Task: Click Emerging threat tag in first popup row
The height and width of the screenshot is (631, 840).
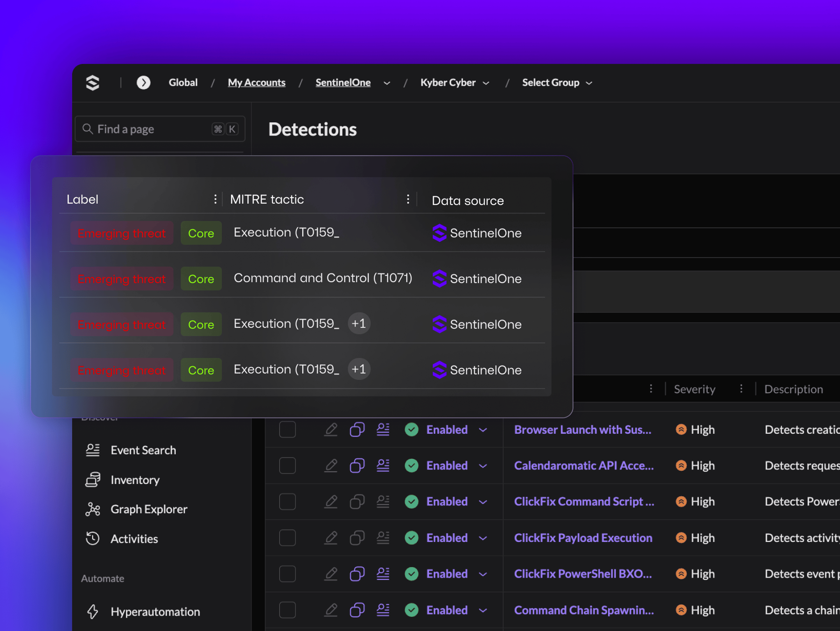Action: point(121,233)
